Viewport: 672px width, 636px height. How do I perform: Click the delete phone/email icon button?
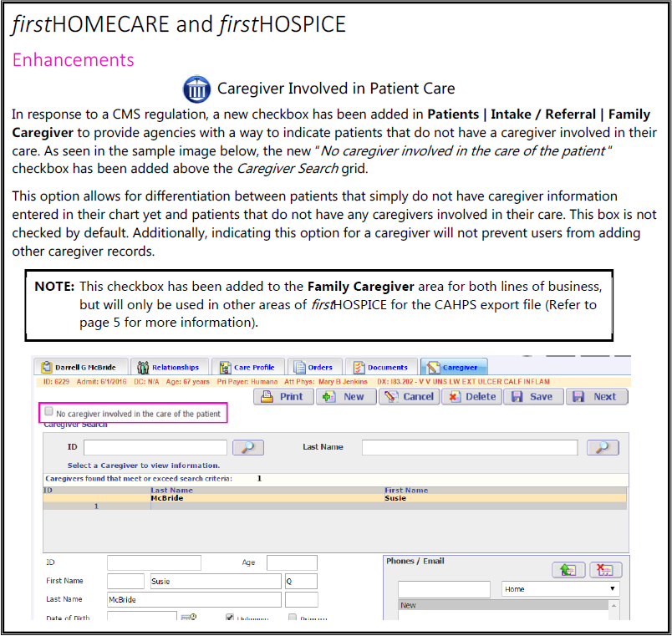pos(605,570)
